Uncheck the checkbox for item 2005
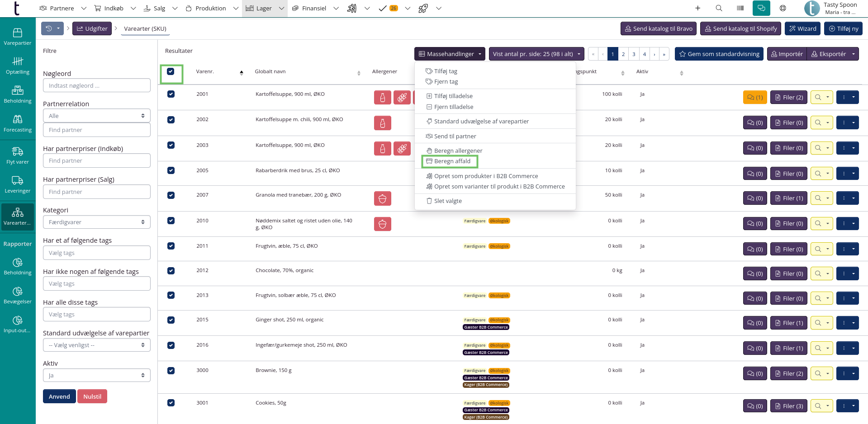 [x=171, y=170]
